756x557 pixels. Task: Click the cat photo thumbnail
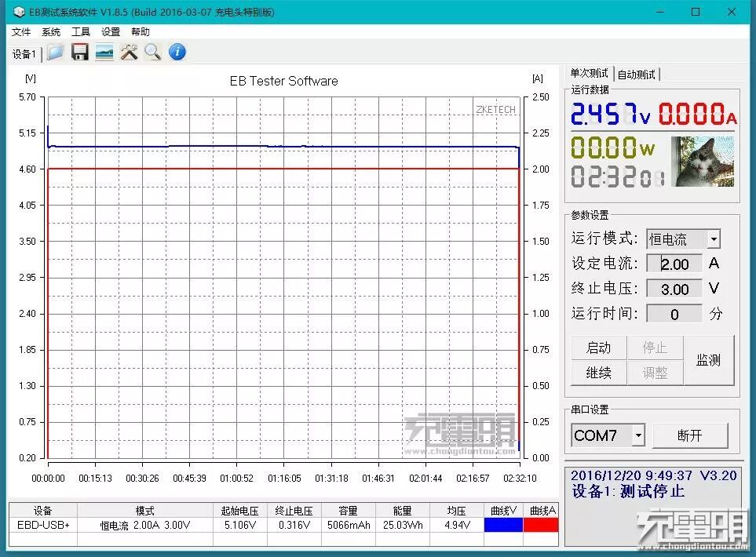coord(703,162)
